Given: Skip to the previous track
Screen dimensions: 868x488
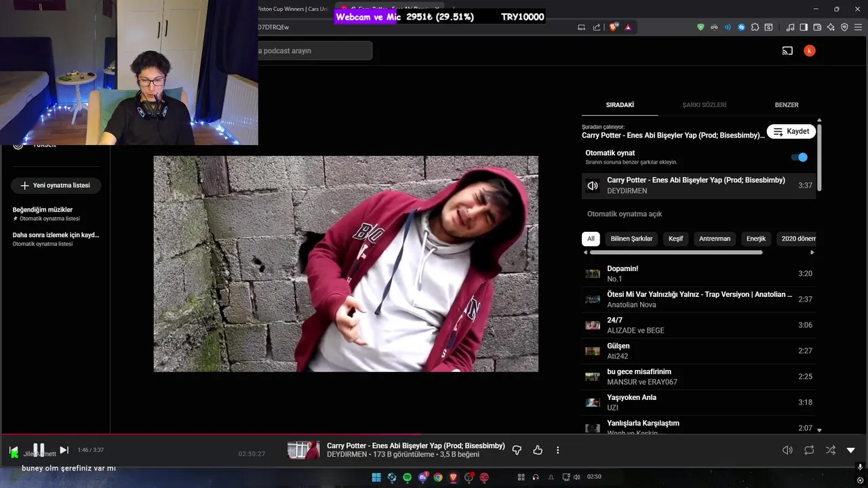Looking at the screenshot, I should [x=14, y=450].
